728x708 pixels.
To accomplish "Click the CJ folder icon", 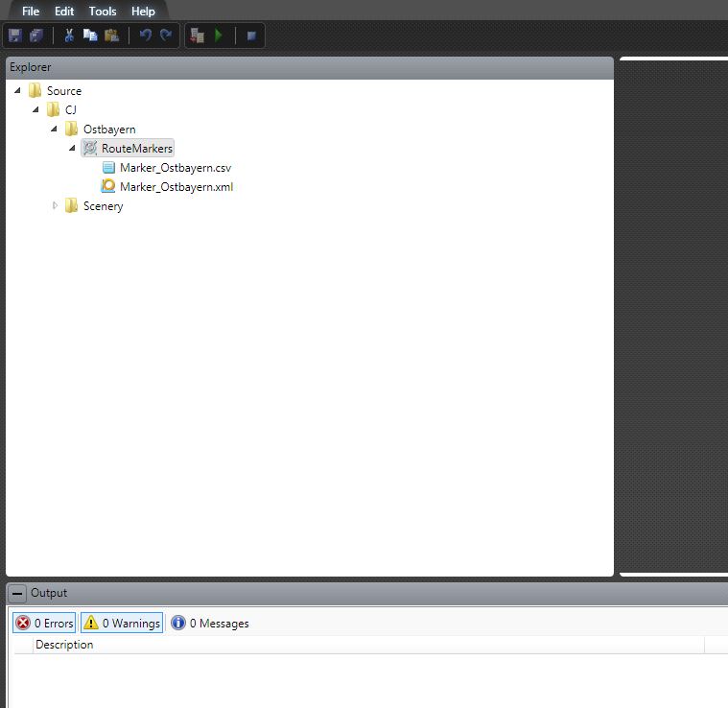I will coord(53,109).
